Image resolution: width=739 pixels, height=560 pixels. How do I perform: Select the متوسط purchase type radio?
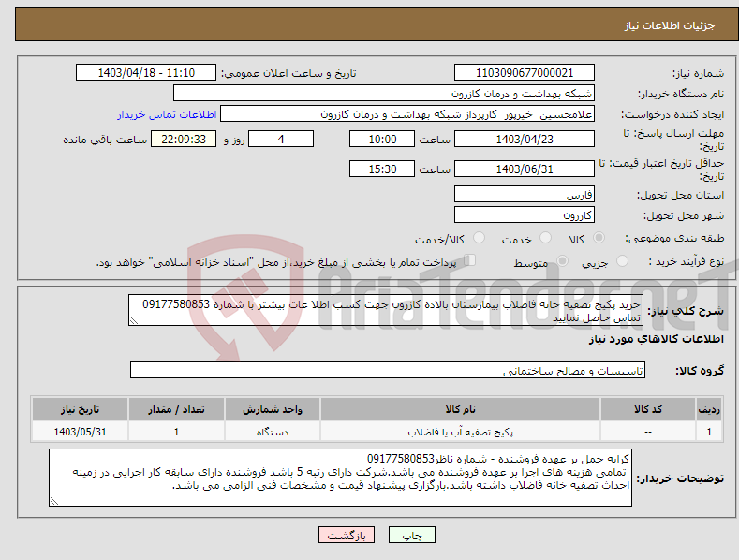click(x=562, y=261)
